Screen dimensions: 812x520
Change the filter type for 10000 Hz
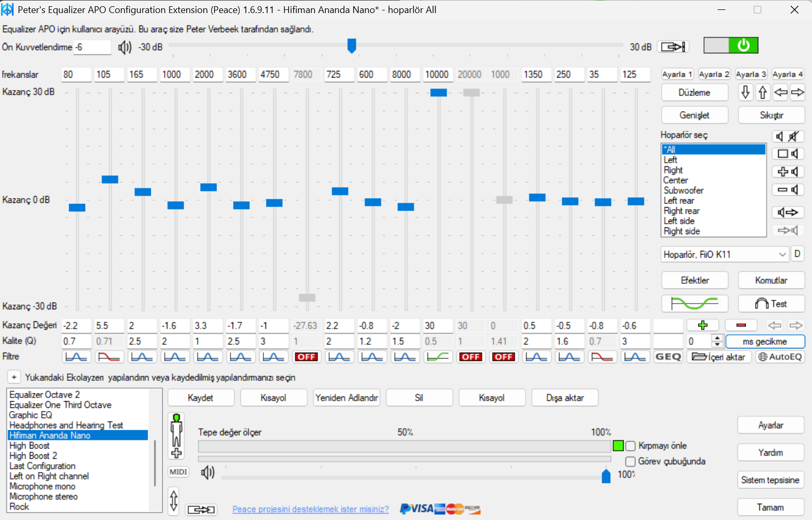pyautogui.click(x=438, y=357)
